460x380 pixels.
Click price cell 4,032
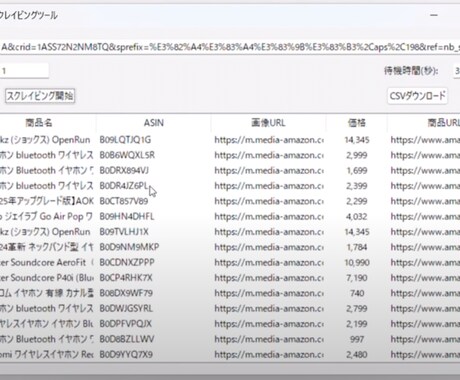click(357, 216)
